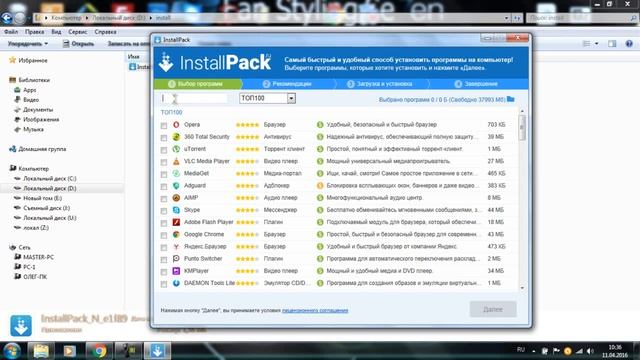Select the Выбор программ step tab
The width and height of the screenshot is (640, 360).
point(198,84)
